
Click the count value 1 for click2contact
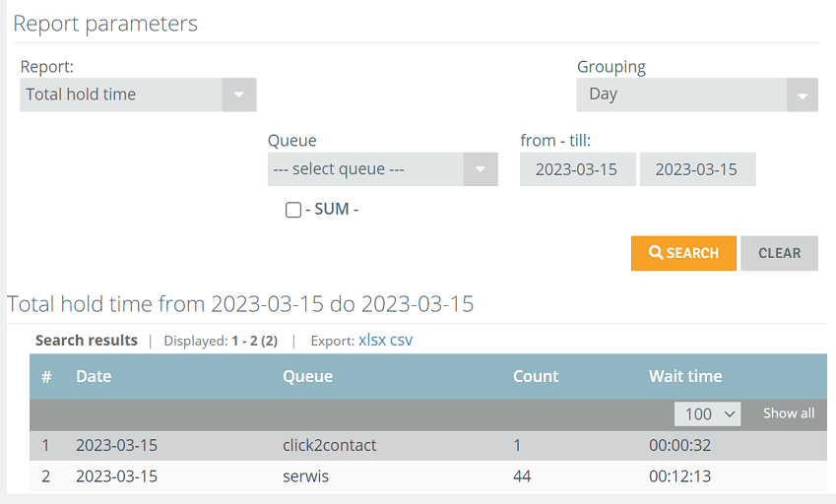coord(517,445)
